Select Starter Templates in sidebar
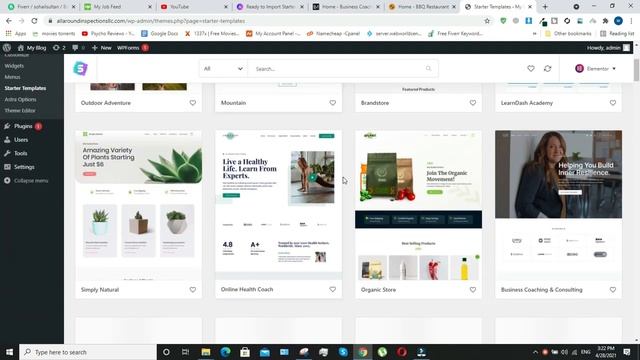Image resolution: width=640 pixels, height=360 pixels. (25, 88)
